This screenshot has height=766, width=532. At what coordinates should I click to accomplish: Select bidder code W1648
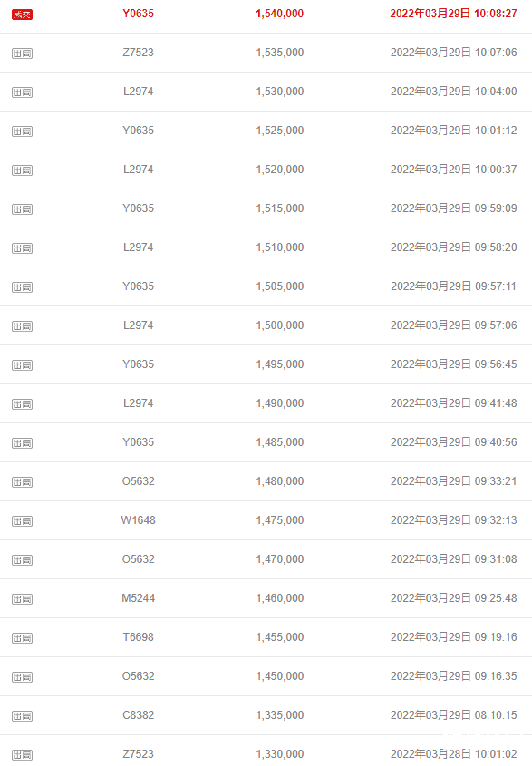click(x=139, y=520)
